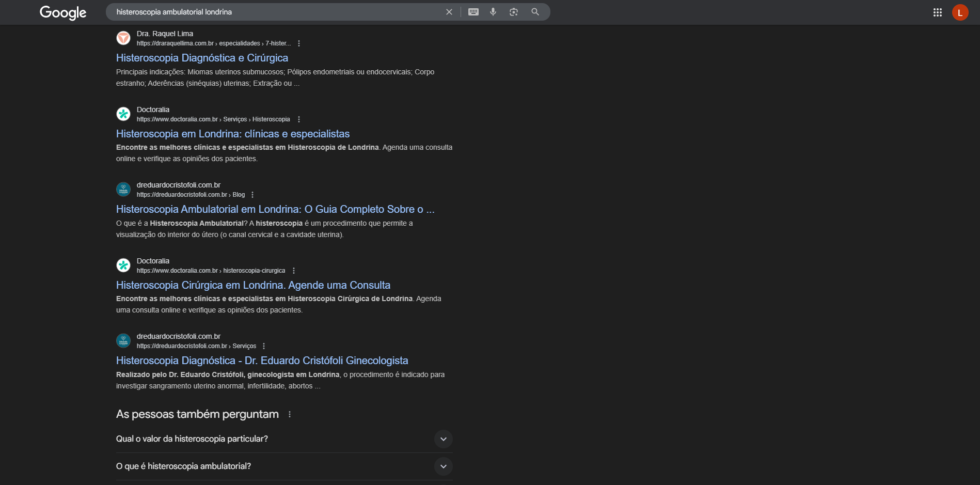The height and width of the screenshot is (485, 980).
Task: Click the Dra. Raquel Lima site name
Action: tap(165, 34)
